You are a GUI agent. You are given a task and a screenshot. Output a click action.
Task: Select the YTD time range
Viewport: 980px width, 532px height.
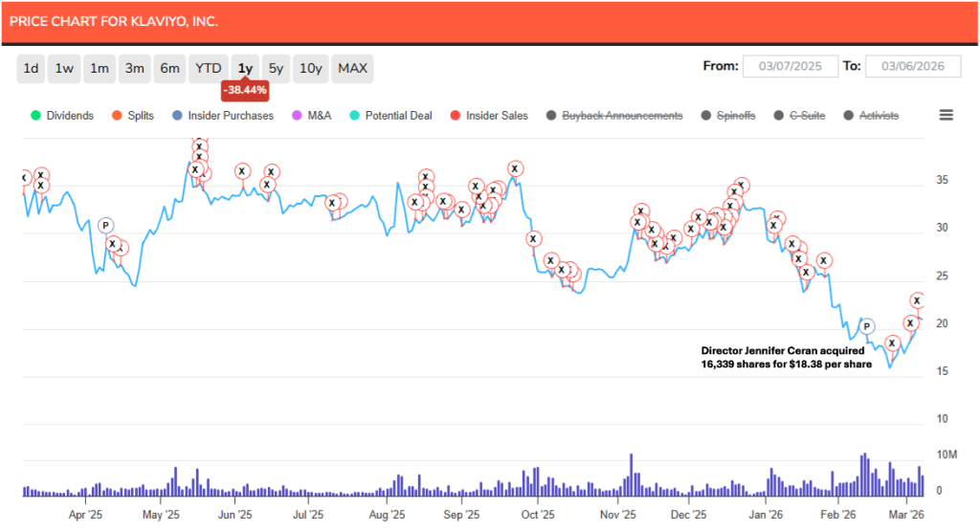pyautogui.click(x=208, y=68)
